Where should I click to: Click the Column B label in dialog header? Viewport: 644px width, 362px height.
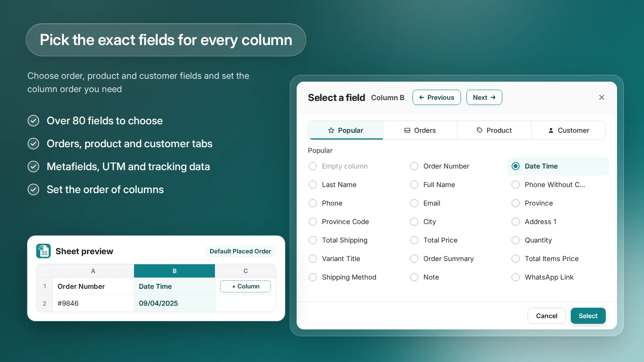388,98
